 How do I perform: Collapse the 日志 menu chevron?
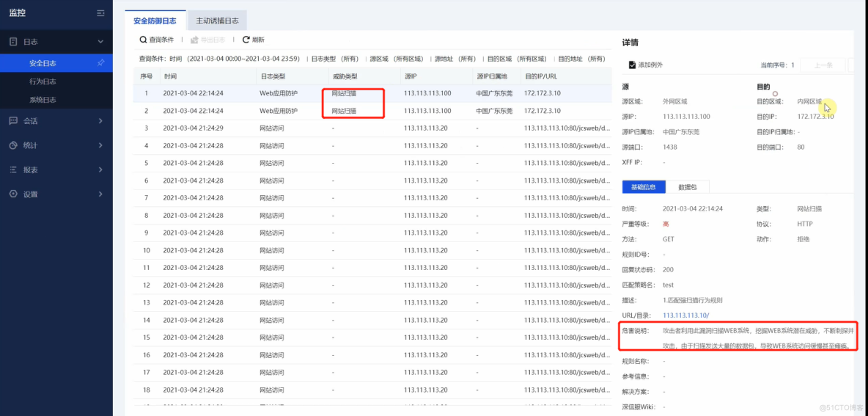(100, 42)
